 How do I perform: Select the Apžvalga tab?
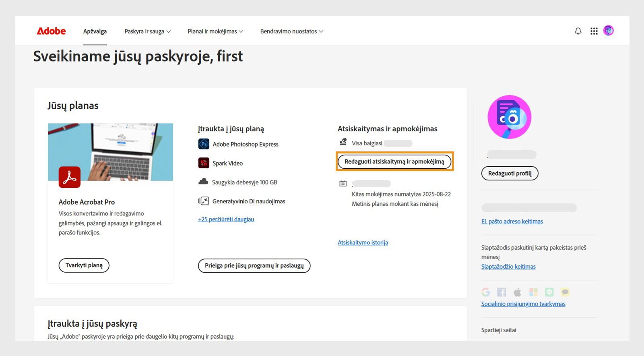[x=95, y=31]
